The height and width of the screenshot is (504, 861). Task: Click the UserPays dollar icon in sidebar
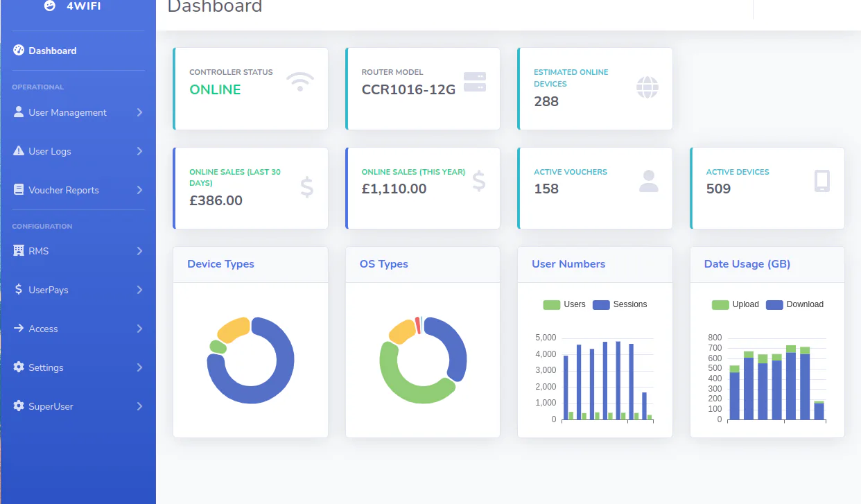19,289
